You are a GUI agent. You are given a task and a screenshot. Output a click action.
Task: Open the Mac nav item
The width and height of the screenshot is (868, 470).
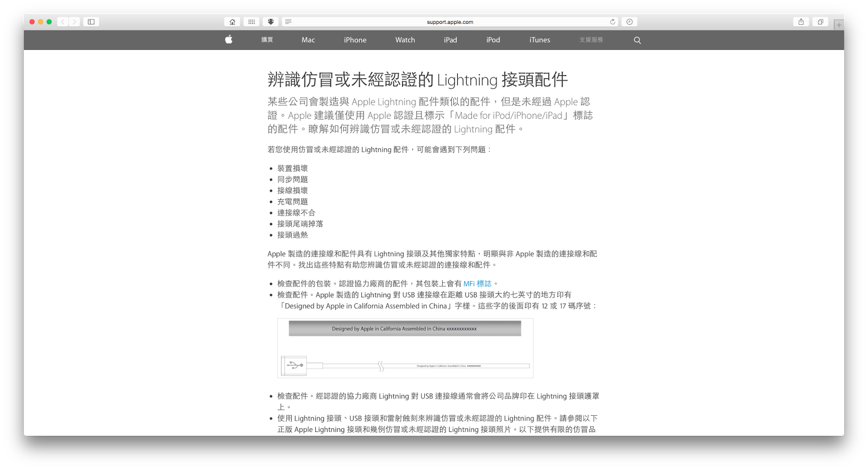click(x=308, y=40)
